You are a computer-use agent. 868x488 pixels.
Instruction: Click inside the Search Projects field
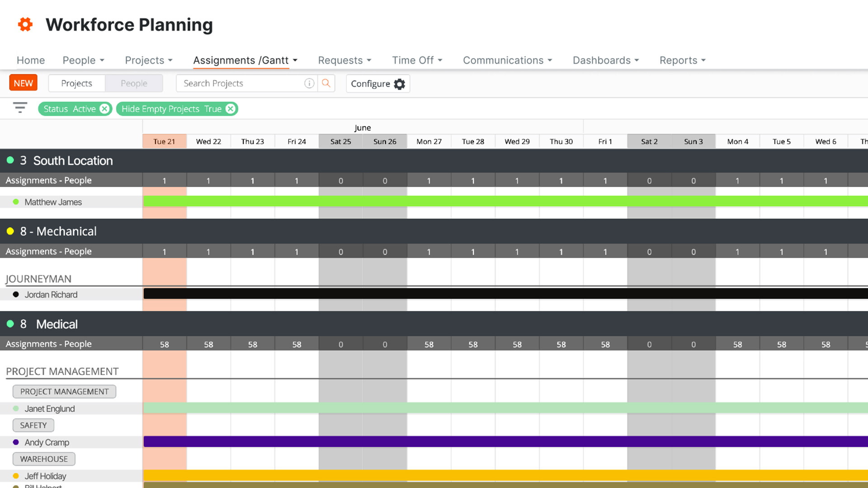click(240, 83)
